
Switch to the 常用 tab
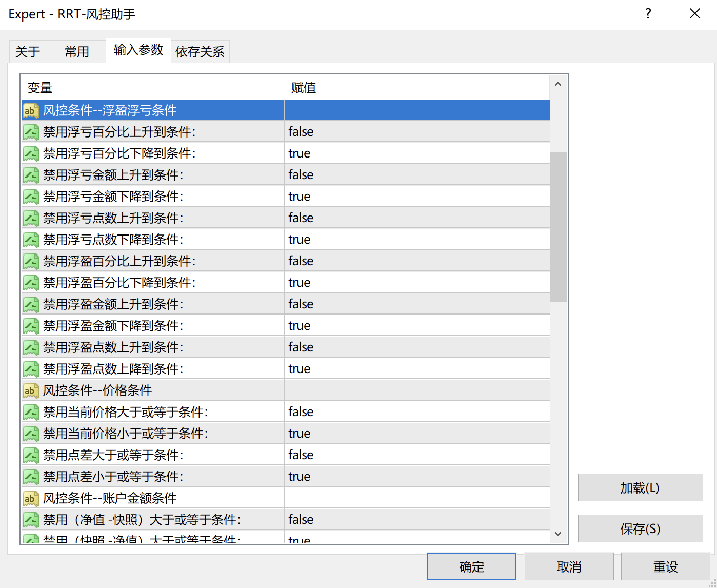tap(77, 52)
